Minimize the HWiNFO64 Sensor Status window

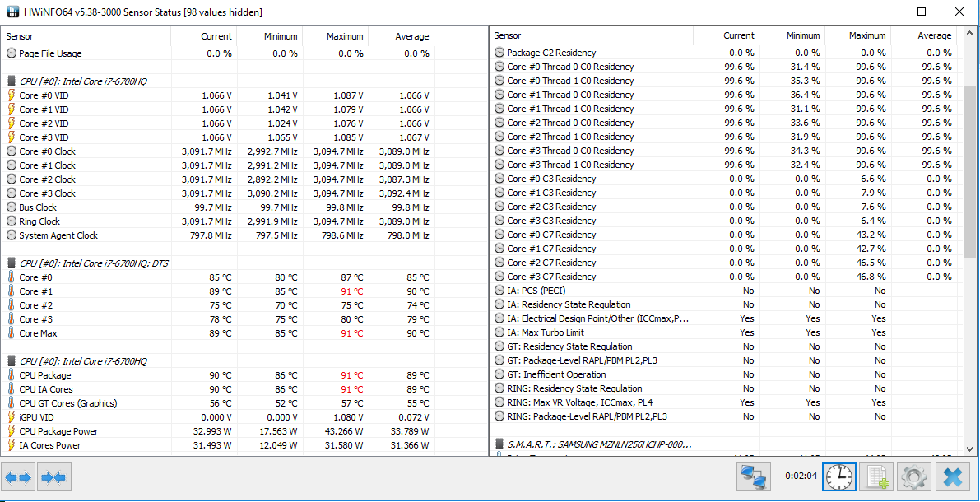[x=885, y=12]
